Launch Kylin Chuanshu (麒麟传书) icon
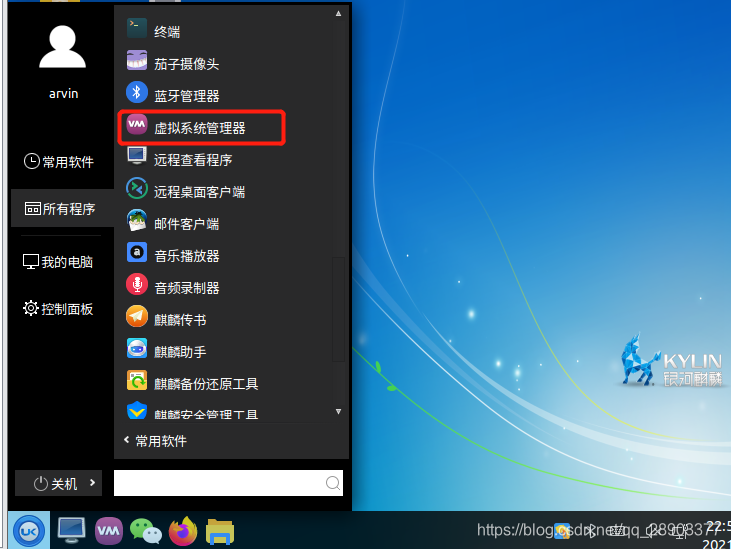731x549 pixels. pos(137,316)
